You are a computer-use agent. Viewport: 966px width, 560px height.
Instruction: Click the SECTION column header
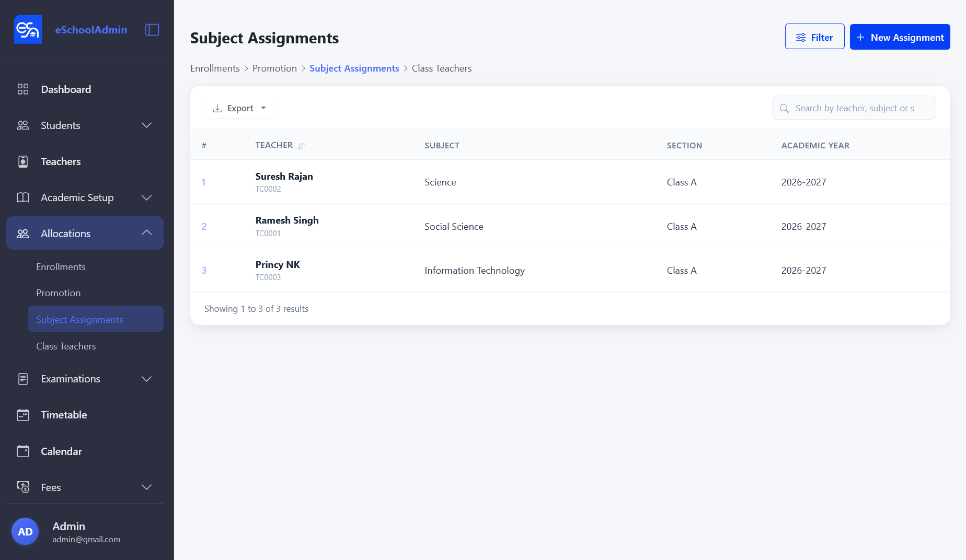click(x=684, y=146)
